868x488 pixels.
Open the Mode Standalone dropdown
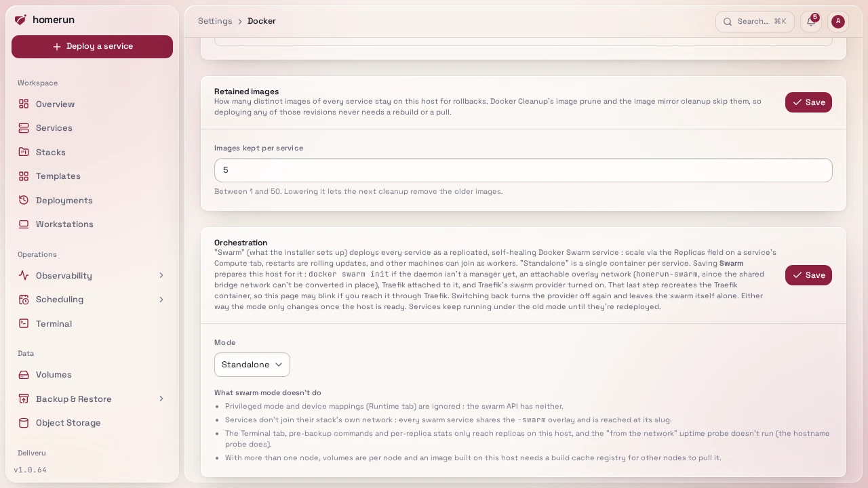(x=252, y=365)
